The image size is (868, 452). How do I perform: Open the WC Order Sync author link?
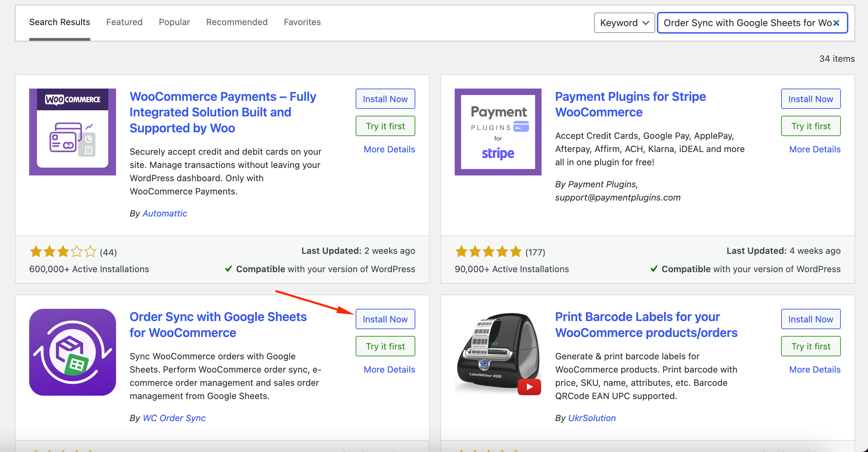(174, 418)
